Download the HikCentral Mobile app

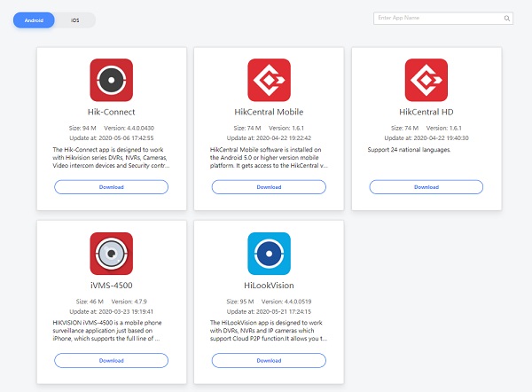[269, 187]
